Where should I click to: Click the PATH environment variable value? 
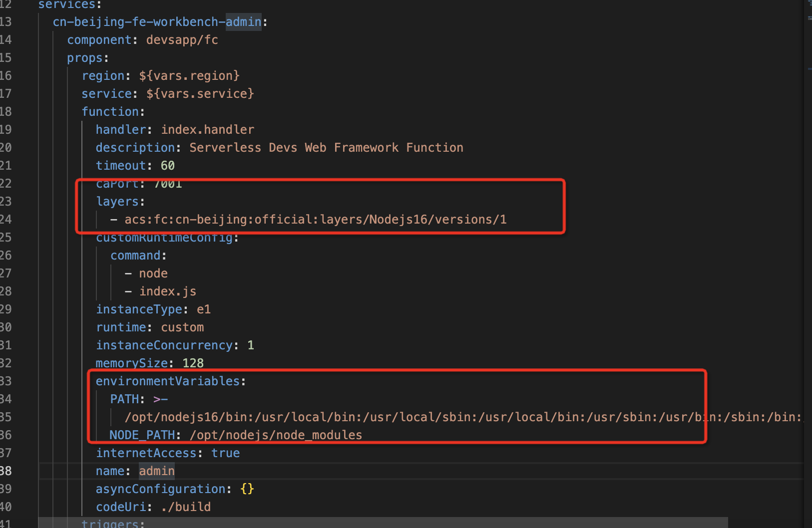tap(350, 417)
